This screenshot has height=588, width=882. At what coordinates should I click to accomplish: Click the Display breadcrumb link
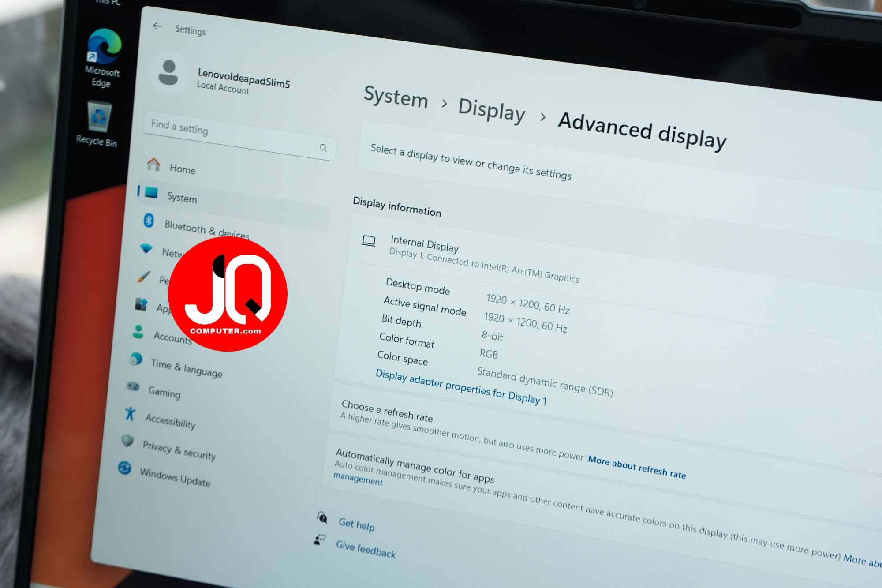pyautogui.click(x=492, y=110)
